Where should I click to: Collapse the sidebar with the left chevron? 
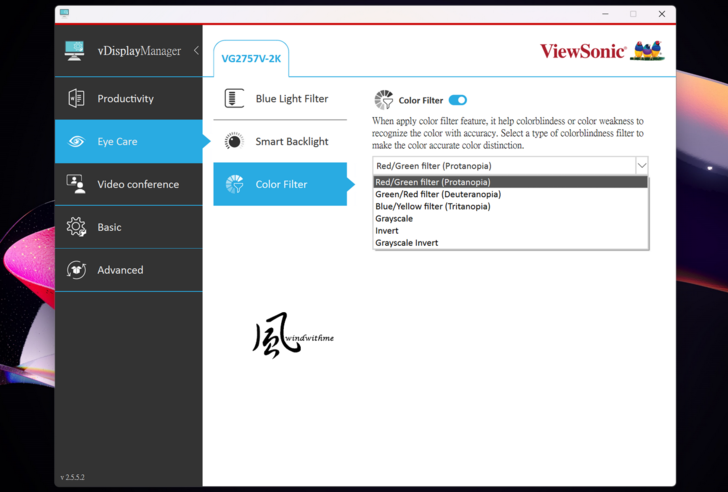point(196,50)
